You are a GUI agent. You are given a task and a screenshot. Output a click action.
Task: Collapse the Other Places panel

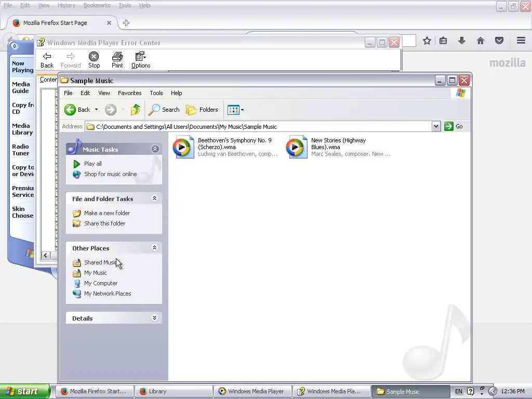point(155,248)
